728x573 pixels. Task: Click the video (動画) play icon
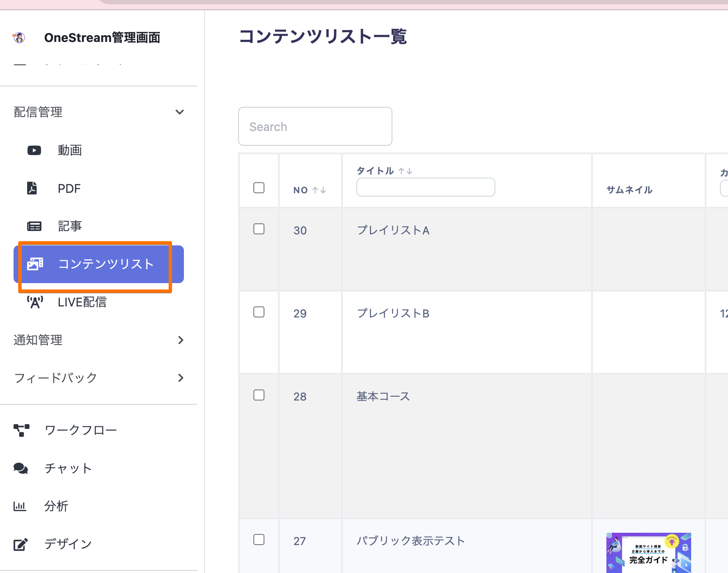tap(34, 150)
